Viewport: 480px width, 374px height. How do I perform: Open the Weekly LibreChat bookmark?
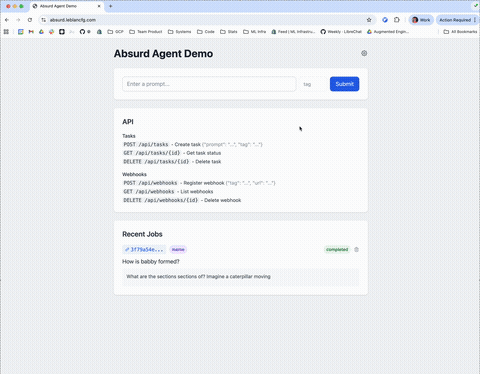(341, 32)
